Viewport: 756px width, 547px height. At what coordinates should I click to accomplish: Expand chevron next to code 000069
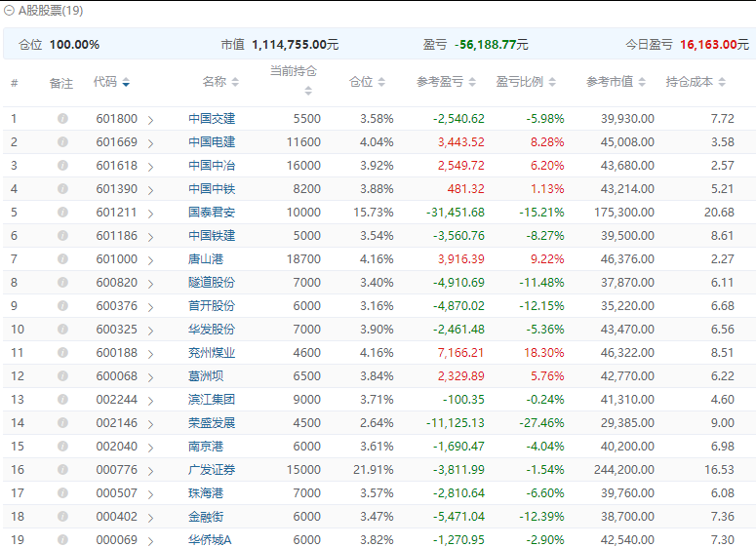[x=151, y=541]
